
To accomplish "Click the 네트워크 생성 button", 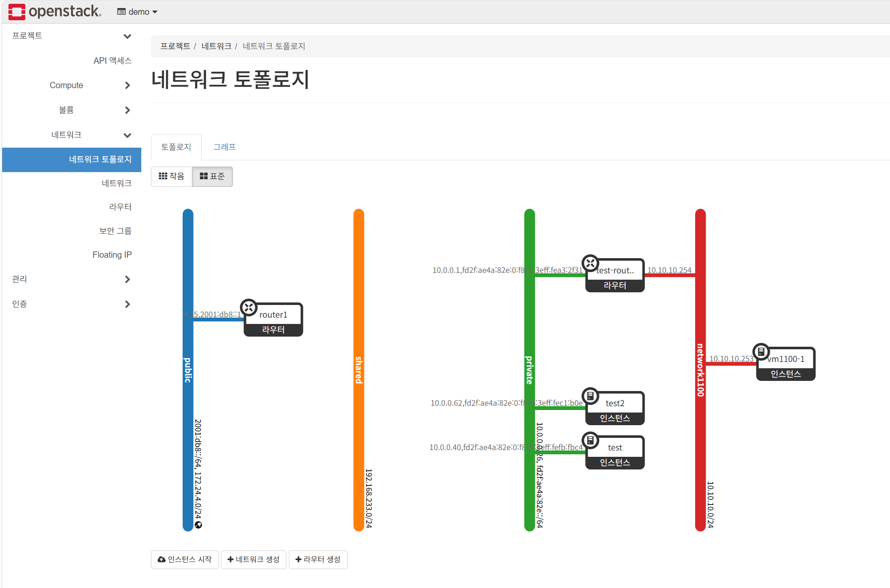I will [254, 559].
